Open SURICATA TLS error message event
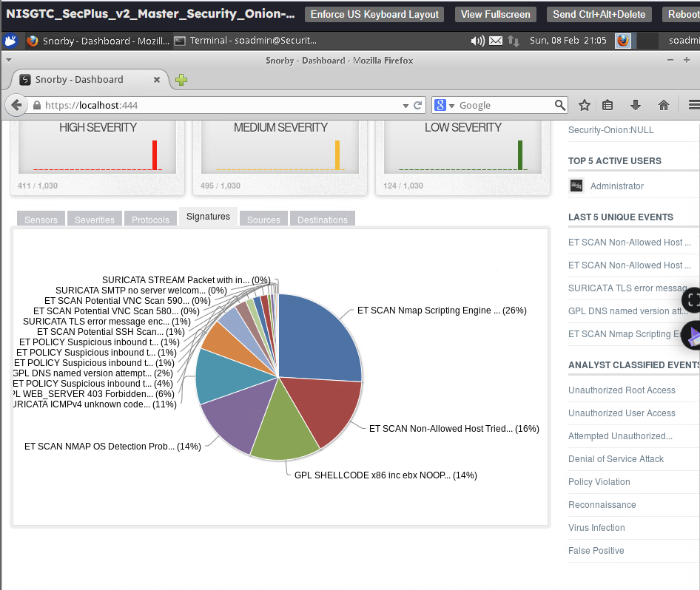The image size is (700, 590). 627,288
